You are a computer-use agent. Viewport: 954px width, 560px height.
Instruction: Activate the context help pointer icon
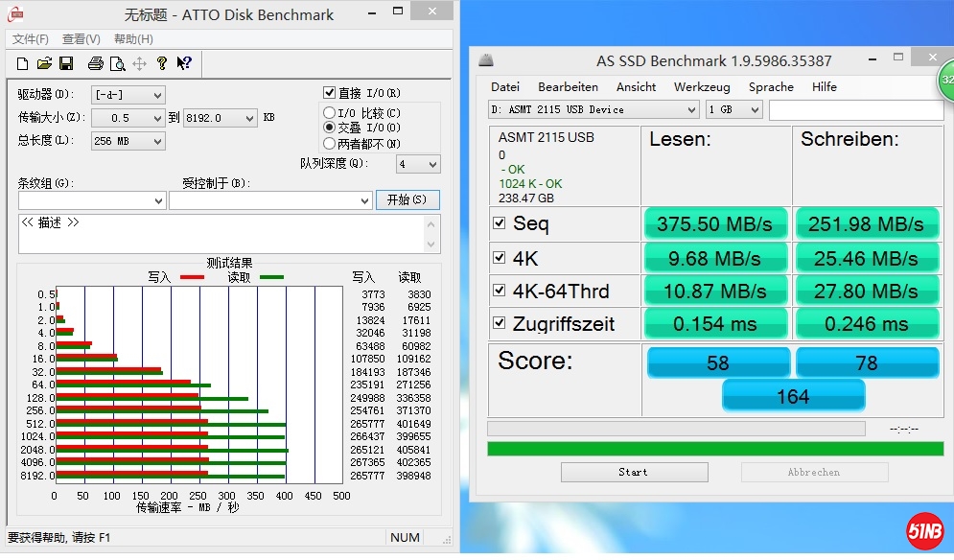(x=184, y=63)
